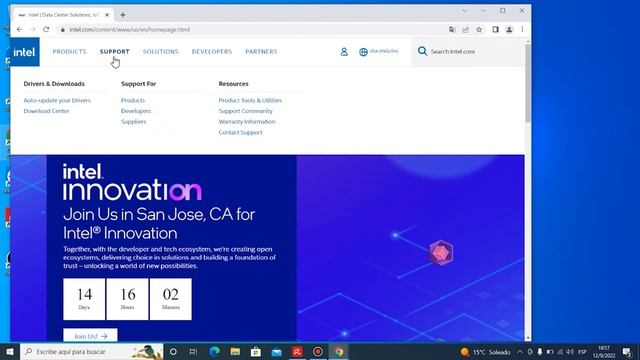Open the Partners menu
640x360 pixels.
click(261, 51)
